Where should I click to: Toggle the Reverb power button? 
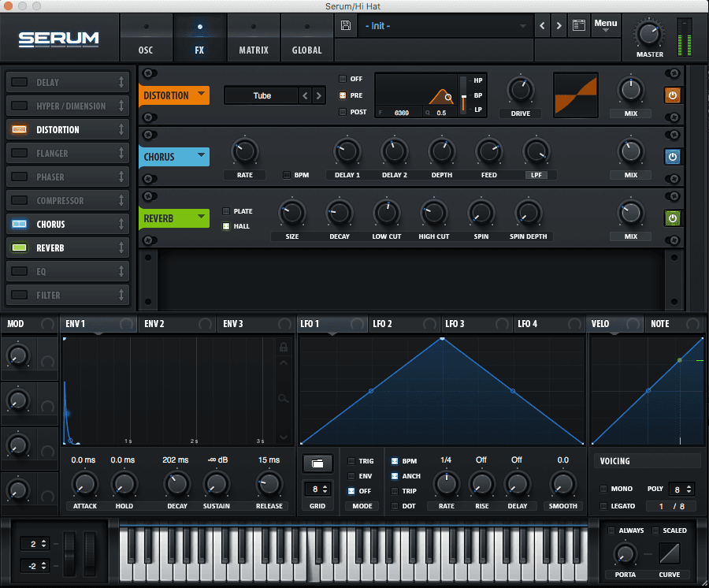tap(673, 218)
